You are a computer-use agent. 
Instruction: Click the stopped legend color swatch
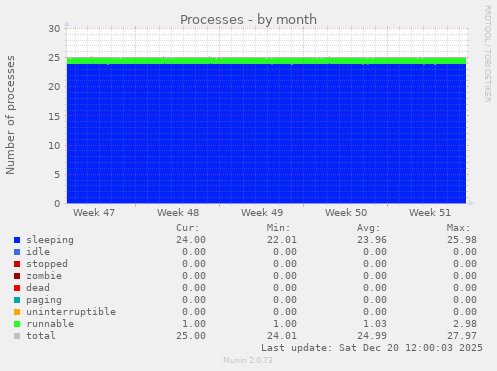click(x=17, y=264)
